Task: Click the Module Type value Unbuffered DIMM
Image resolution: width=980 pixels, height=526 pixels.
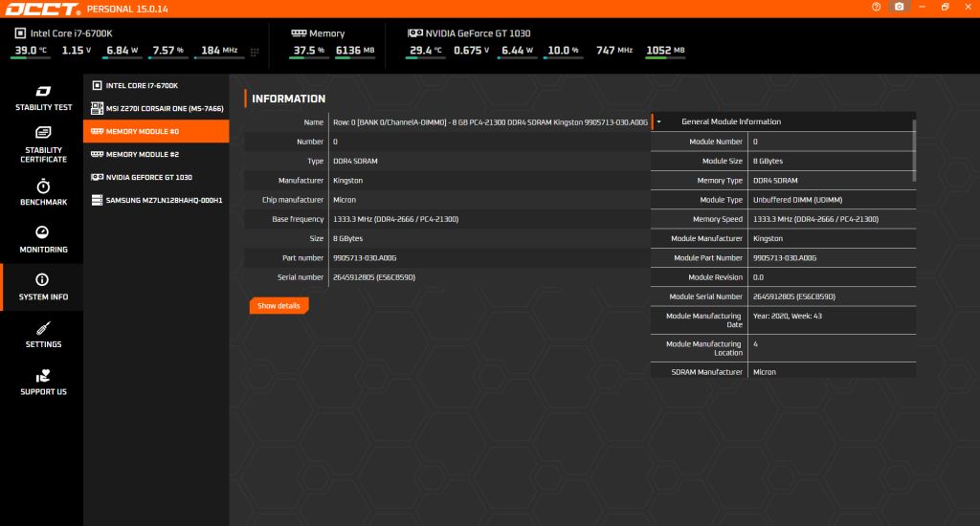Action: (797, 200)
